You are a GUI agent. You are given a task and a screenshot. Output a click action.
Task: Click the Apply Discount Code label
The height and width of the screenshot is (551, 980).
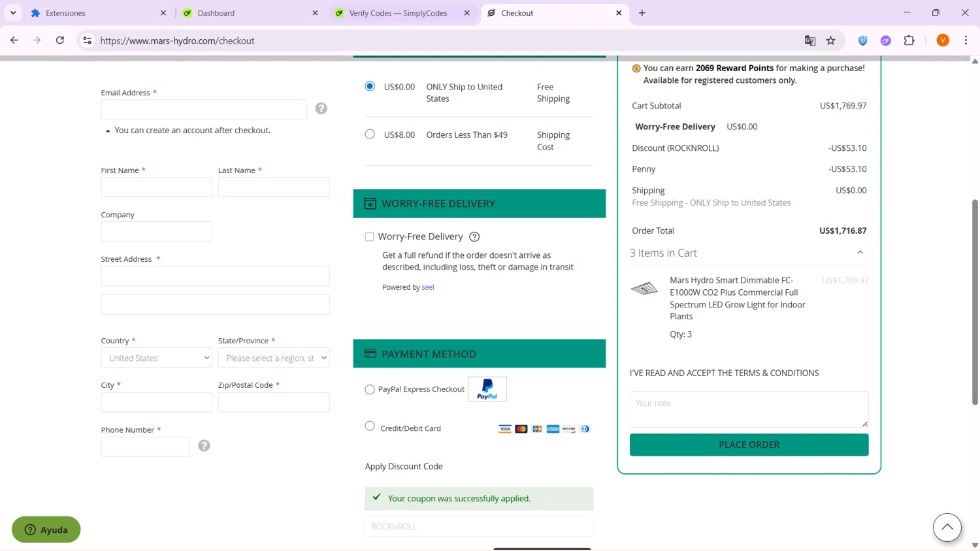coord(404,466)
